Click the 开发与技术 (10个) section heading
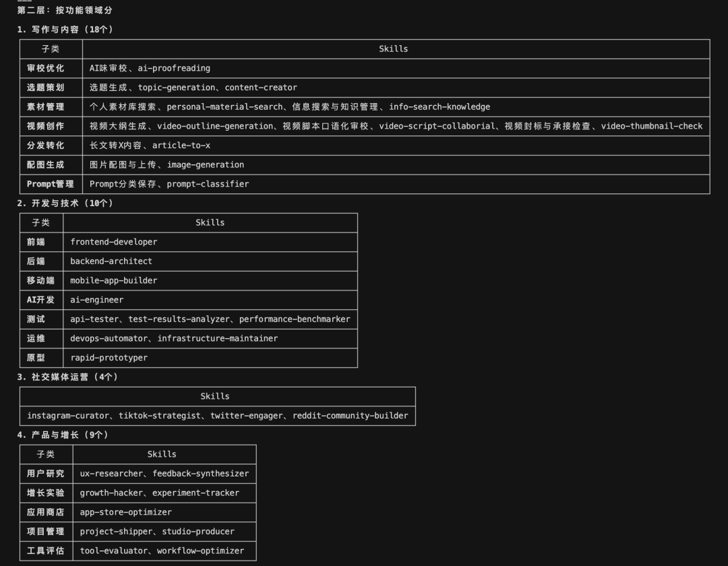Screen dimensions: 728x566 [x=65, y=203]
